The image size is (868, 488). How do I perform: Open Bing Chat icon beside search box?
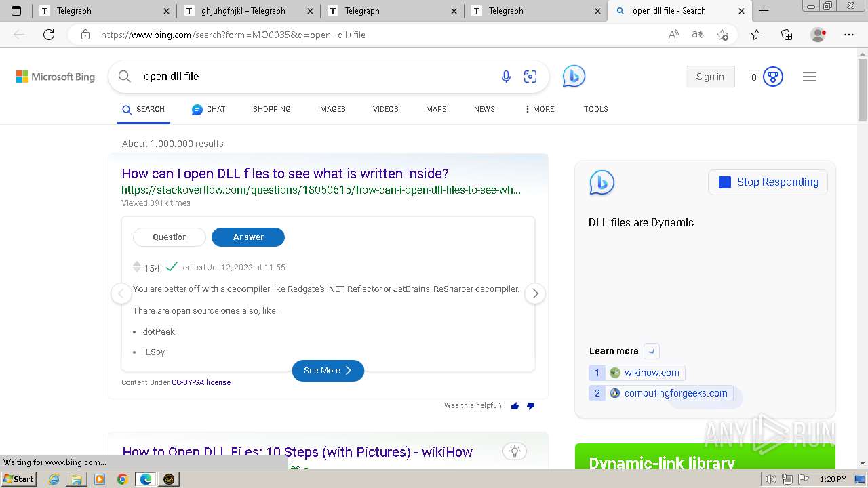(x=574, y=76)
